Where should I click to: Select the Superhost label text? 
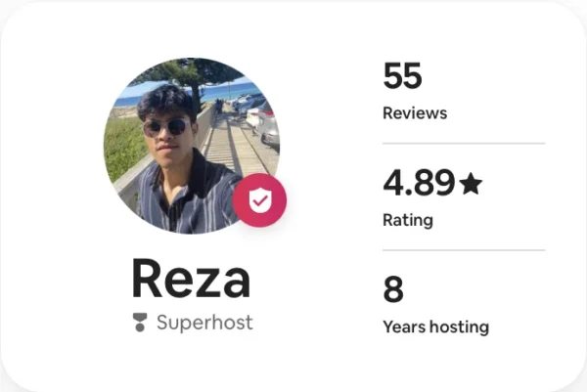point(204,323)
